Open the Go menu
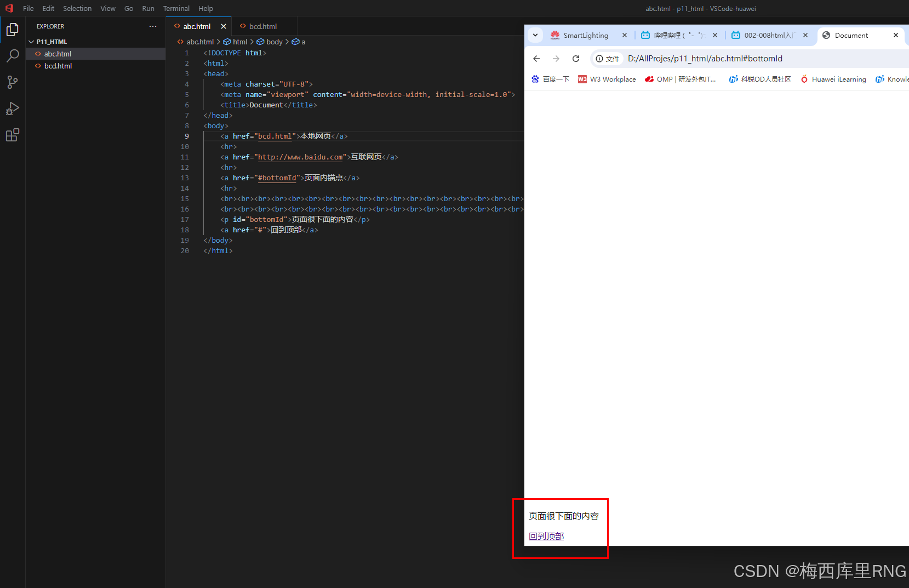 coord(129,8)
